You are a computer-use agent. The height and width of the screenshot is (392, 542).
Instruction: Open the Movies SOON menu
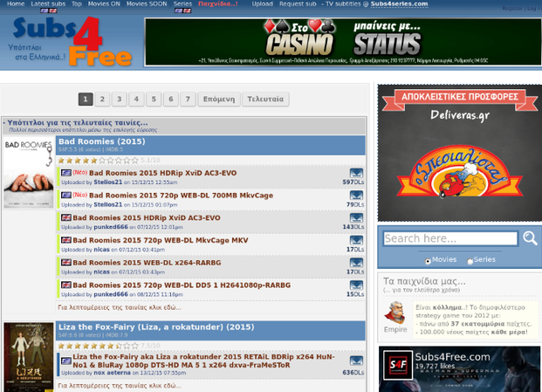147,3
